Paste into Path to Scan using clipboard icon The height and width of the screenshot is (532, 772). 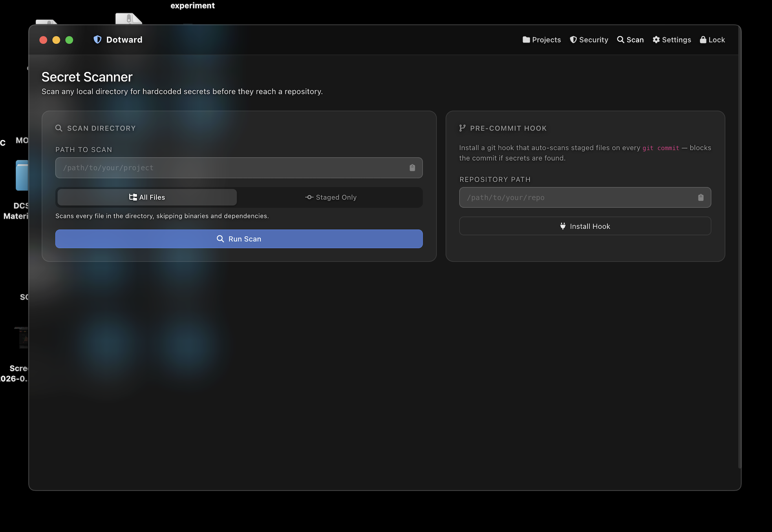[412, 168]
